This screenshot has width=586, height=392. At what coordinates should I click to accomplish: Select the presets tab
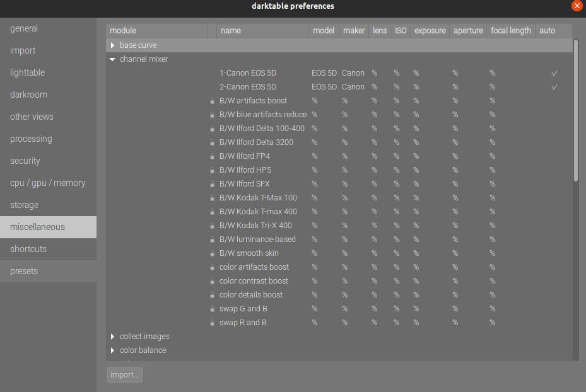(x=48, y=271)
